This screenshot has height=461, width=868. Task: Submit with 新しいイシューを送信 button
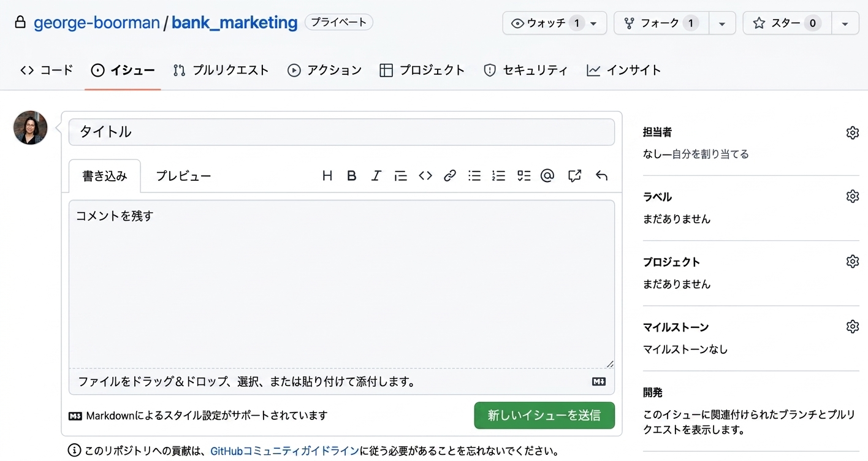click(544, 415)
